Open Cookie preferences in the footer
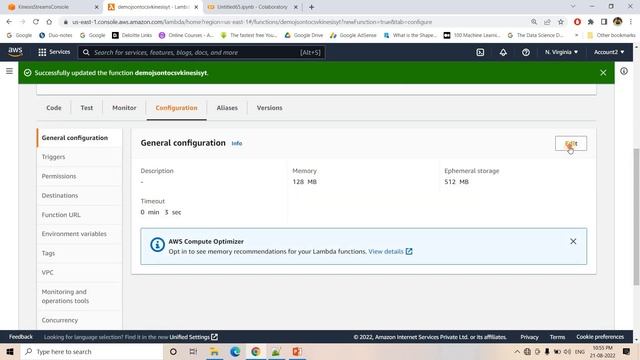Viewport: 640px width, 360px height. (600, 337)
